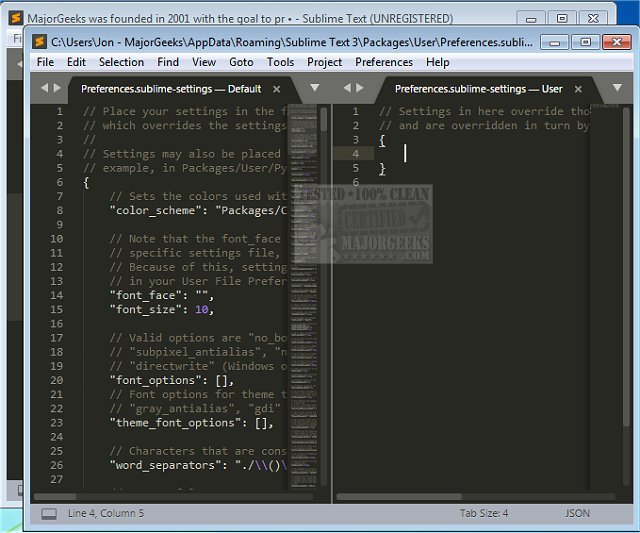The width and height of the screenshot is (640, 533).
Task: Click line number 15 in Default pane
Action: pyautogui.click(x=57, y=309)
